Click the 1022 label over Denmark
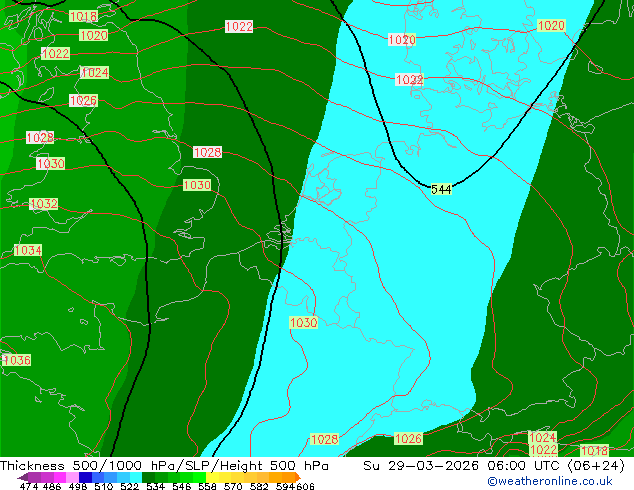 click(x=409, y=79)
